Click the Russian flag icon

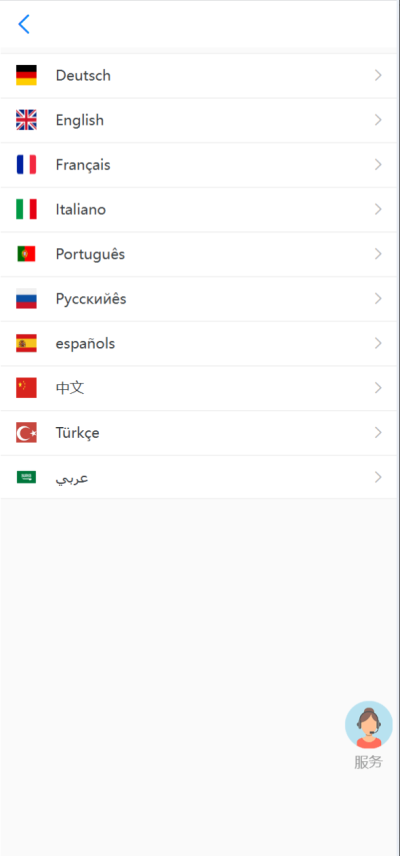(x=26, y=299)
